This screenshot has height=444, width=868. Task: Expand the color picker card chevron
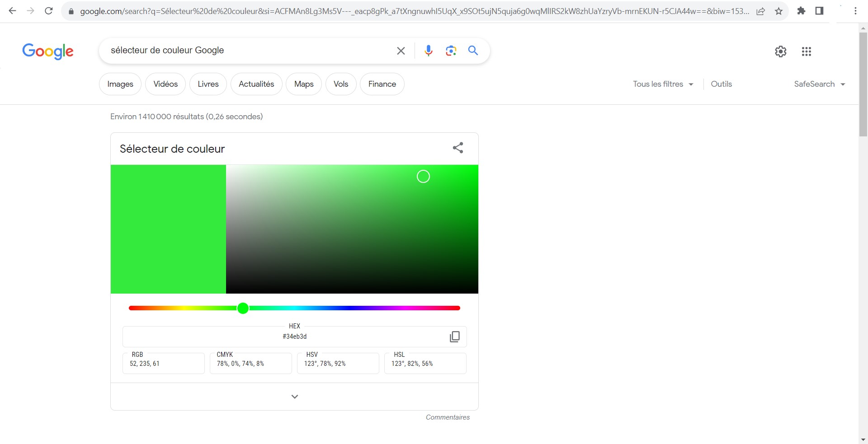294,397
